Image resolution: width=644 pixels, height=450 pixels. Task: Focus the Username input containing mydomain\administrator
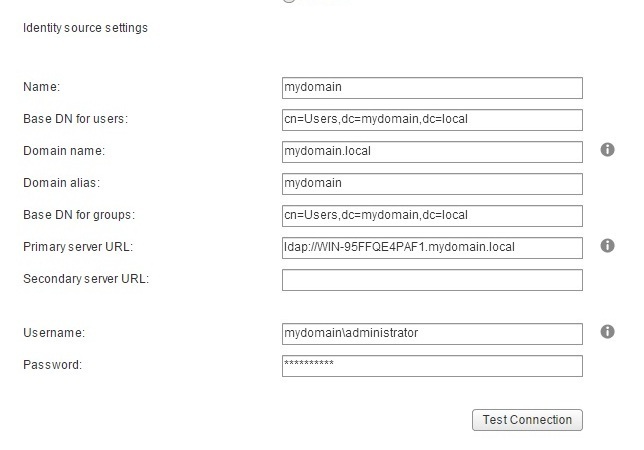(432, 334)
